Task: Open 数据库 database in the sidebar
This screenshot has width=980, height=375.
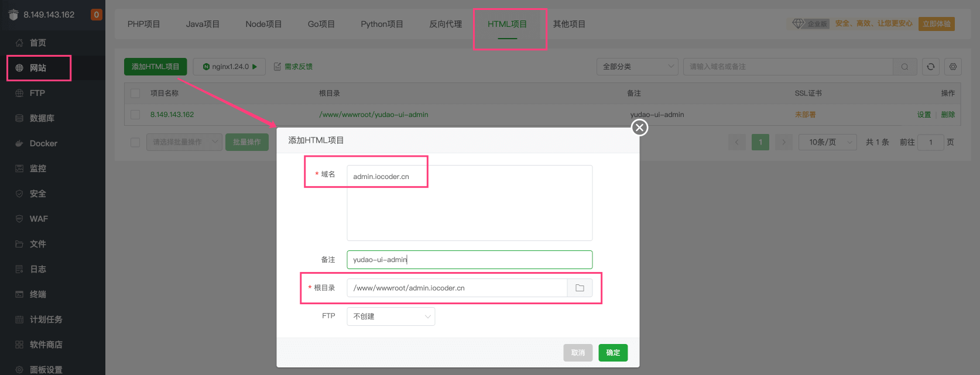Action: (42, 118)
